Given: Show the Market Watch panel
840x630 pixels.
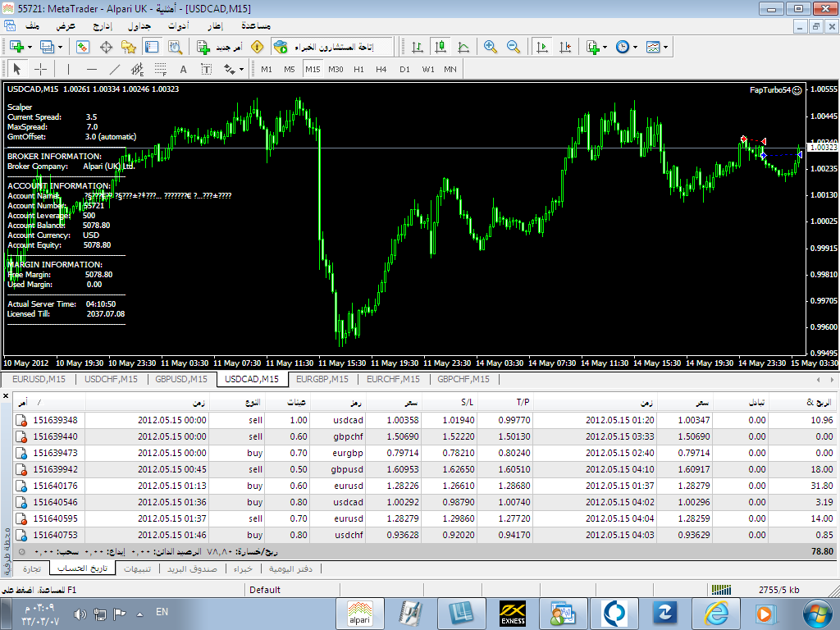Looking at the screenshot, I should pos(83,47).
